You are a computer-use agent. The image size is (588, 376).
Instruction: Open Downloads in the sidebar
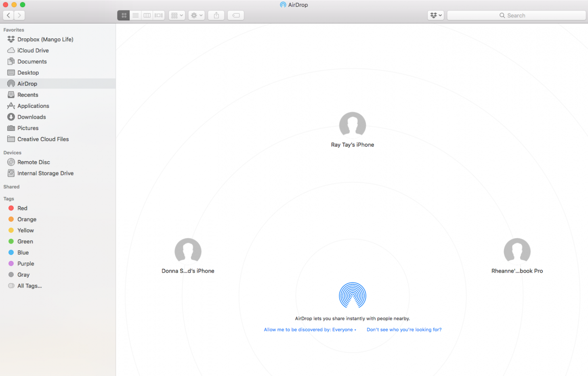(x=31, y=117)
